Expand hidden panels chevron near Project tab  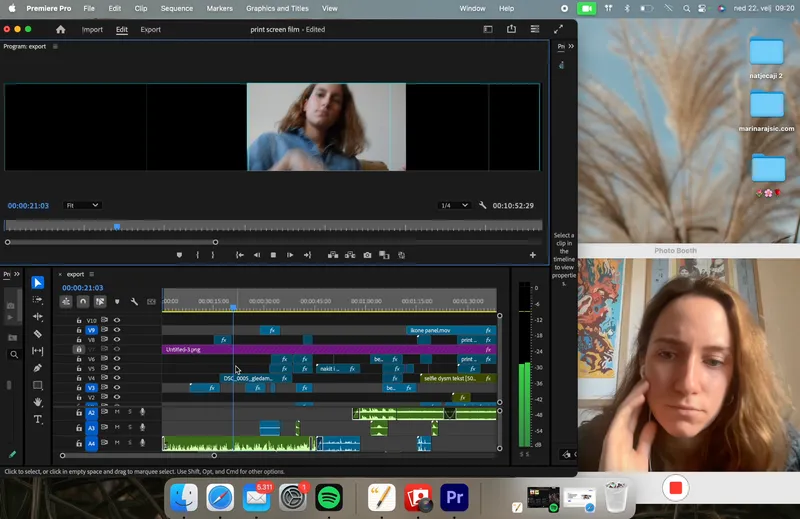17,274
